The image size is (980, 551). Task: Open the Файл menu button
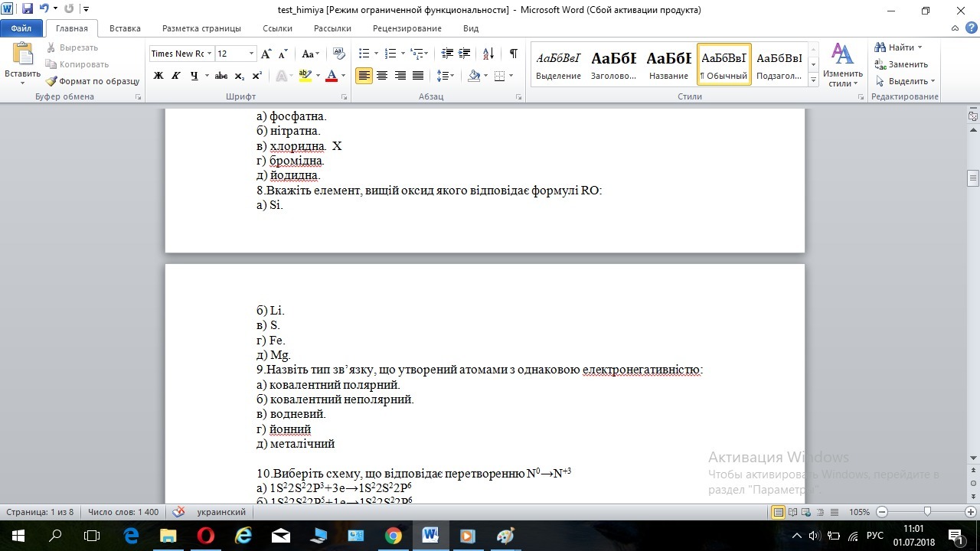pos(21,28)
